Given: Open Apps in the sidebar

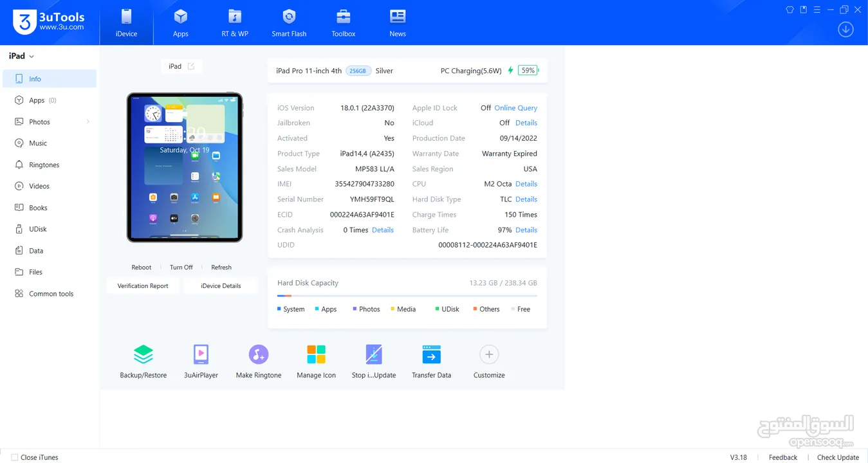Looking at the screenshot, I should point(50,100).
